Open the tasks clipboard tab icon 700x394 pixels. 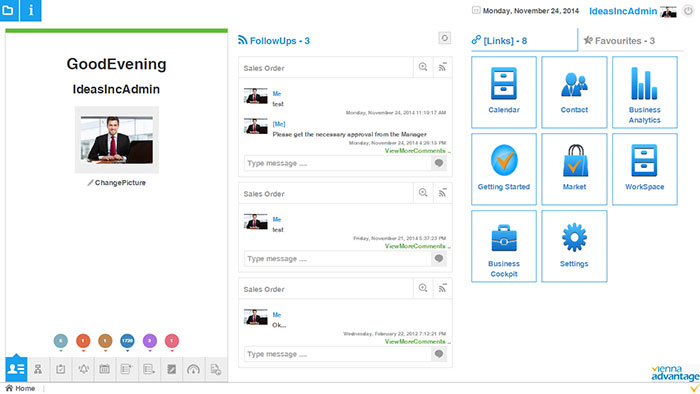coord(61,369)
